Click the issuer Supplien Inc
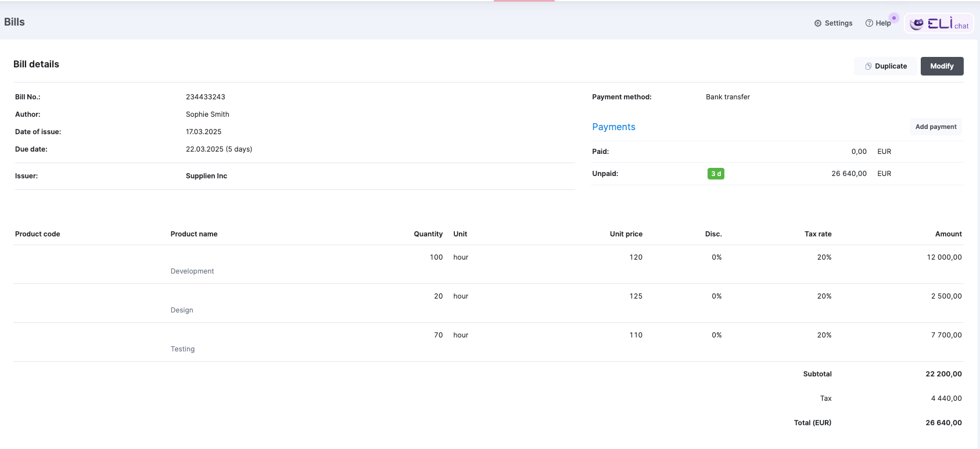 (x=206, y=176)
